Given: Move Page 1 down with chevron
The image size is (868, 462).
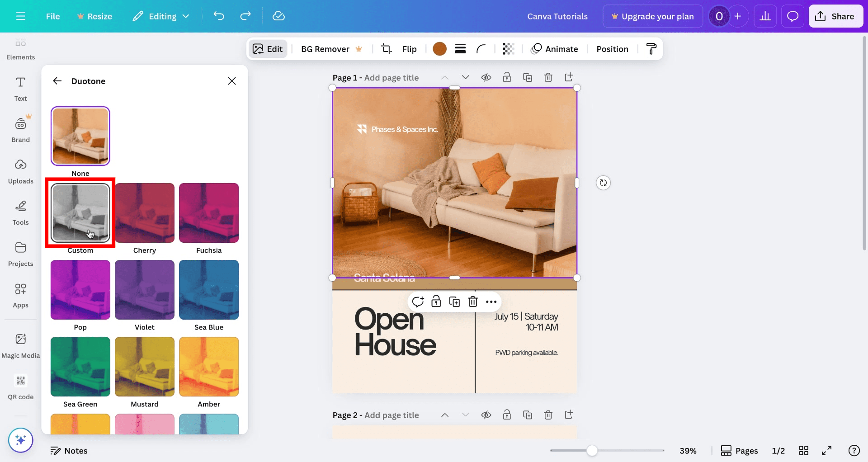Looking at the screenshot, I should click(x=465, y=77).
